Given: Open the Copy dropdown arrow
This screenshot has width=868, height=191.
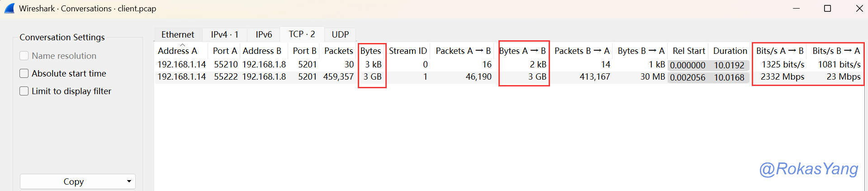Looking at the screenshot, I should click(x=129, y=181).
